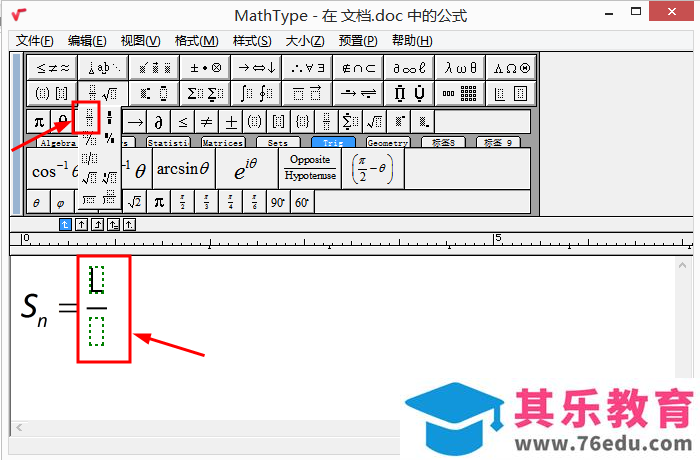
Task: Open the integral templates palette
Action: (256, 93)
